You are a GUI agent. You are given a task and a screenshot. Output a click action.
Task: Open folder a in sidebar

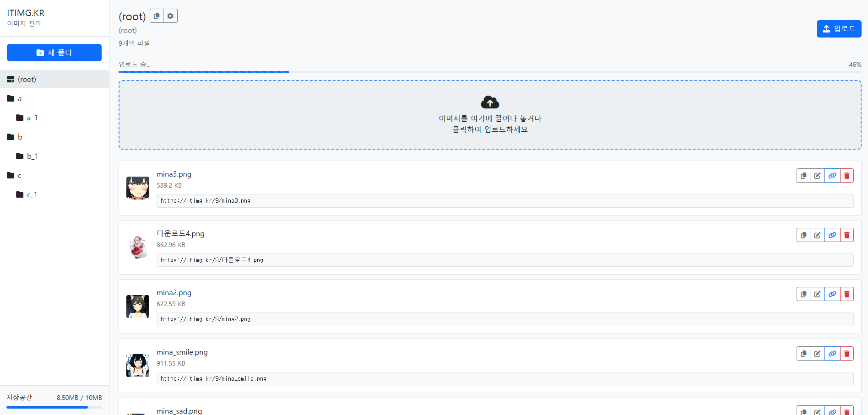(x=19, y=98)
